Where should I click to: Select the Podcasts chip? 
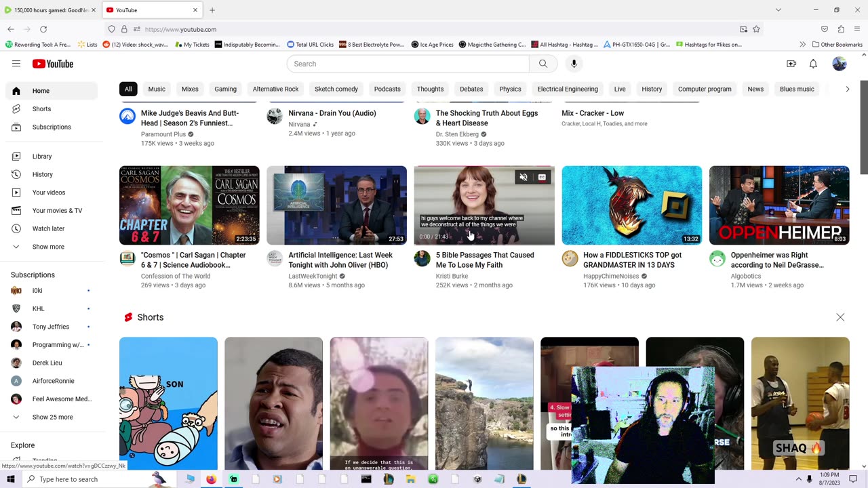click(387, 89)
